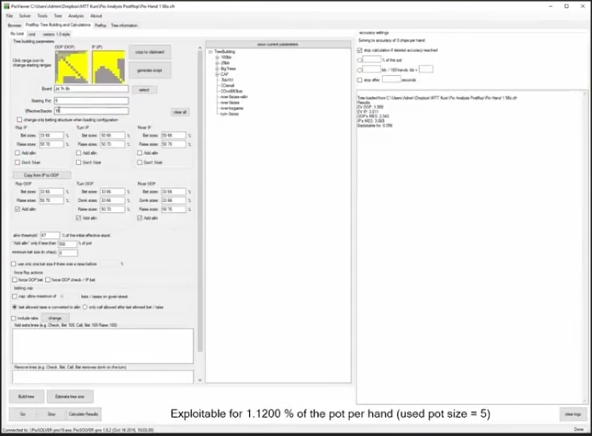Expand the 100bb tree folder
The width and height of the screenshot is (592, 436).
217,57
